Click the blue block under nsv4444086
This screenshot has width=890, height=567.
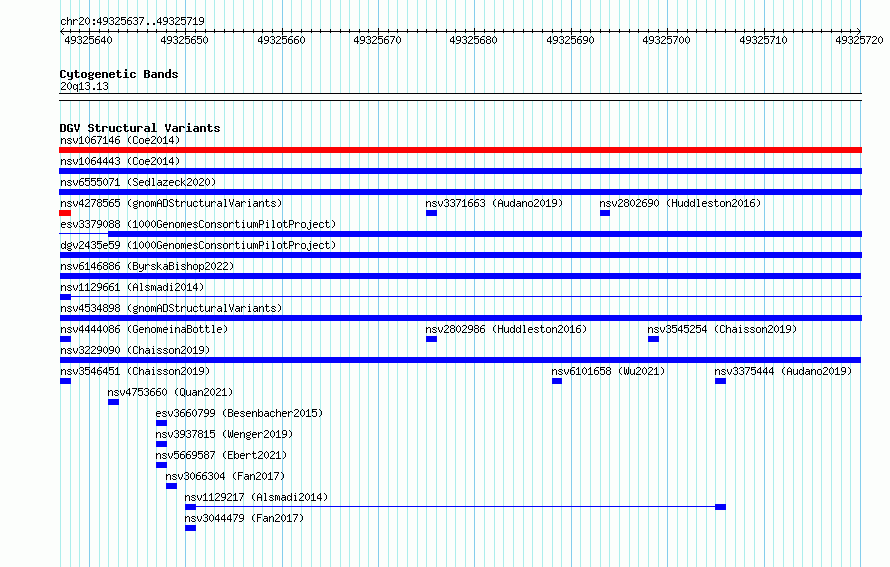[x=65, y=339]
